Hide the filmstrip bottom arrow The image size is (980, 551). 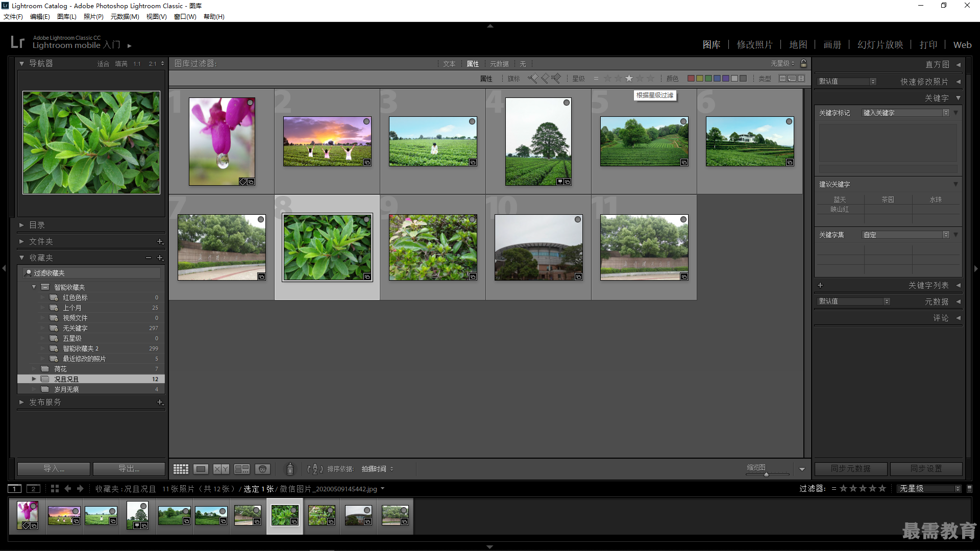click(490, 547)
